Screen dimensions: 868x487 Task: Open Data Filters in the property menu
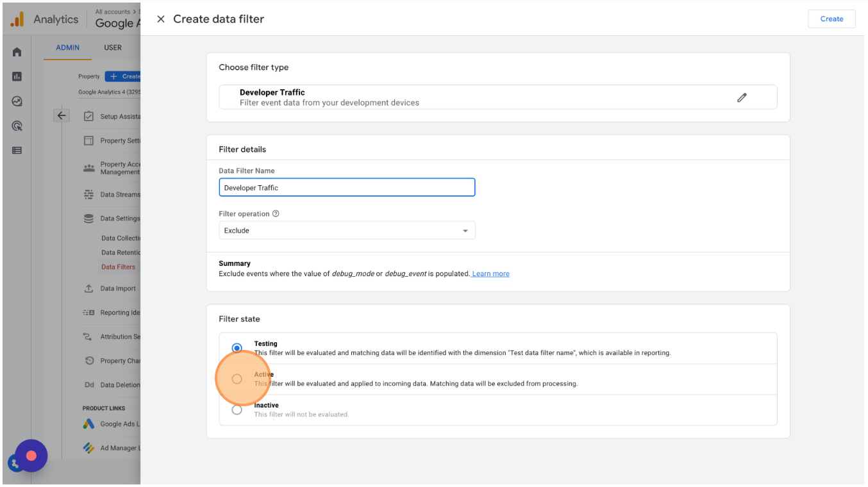(x=118, y=267)
